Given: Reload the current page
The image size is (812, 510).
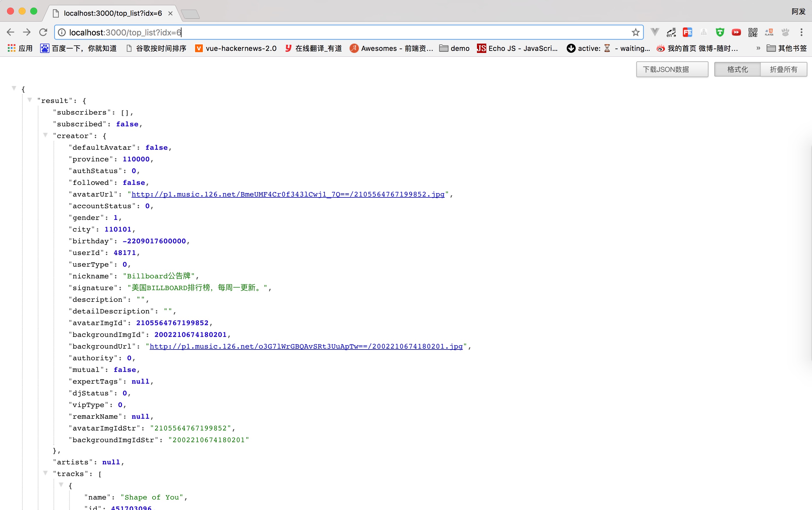Looking at the screenshot, I should tap(43, 32).
